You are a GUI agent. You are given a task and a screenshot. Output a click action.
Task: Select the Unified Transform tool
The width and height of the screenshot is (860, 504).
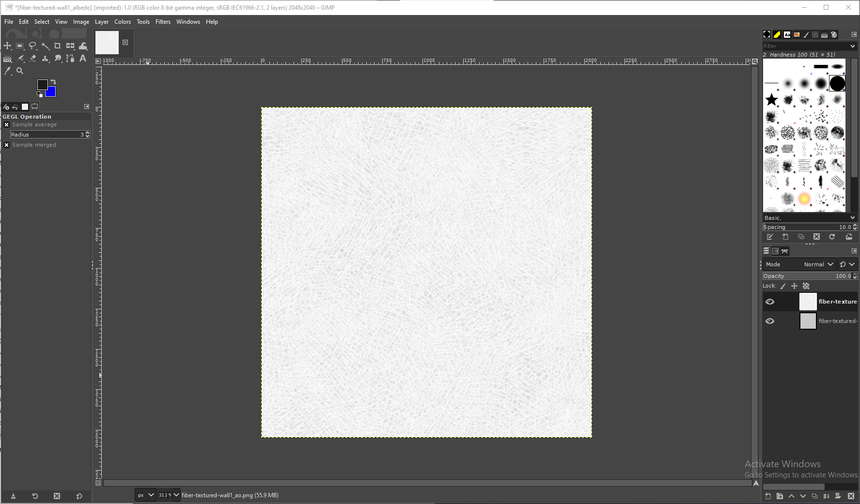pyautogui.click(x=70, y=46)
